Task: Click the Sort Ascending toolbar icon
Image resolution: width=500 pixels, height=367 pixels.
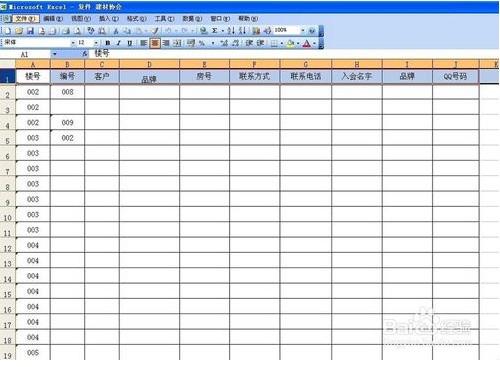Action: click(x=231, y=31)
